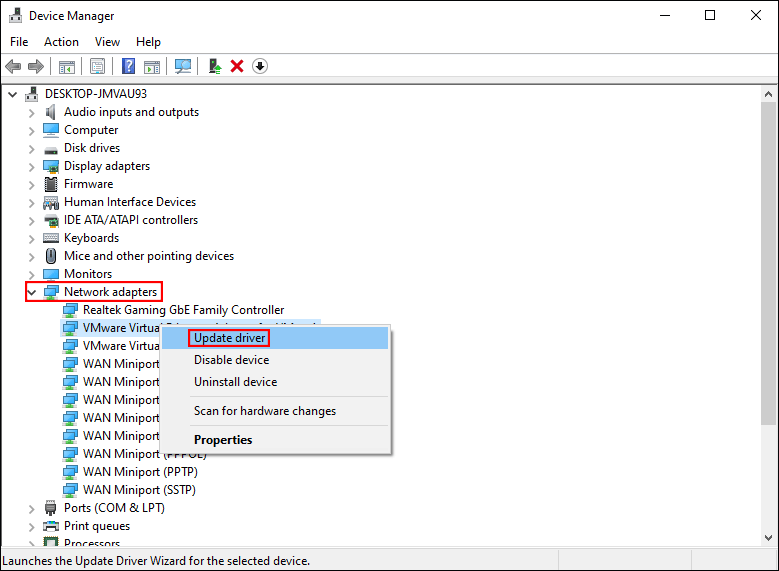Click the Human Interface Devices icon

click(x=51, y=203)
